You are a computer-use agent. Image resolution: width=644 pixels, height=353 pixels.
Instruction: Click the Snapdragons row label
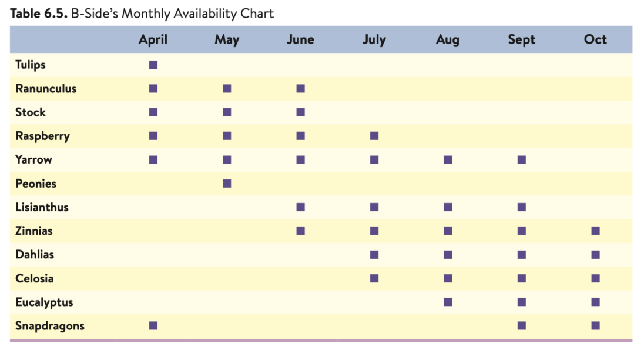(x=50, y=326)
